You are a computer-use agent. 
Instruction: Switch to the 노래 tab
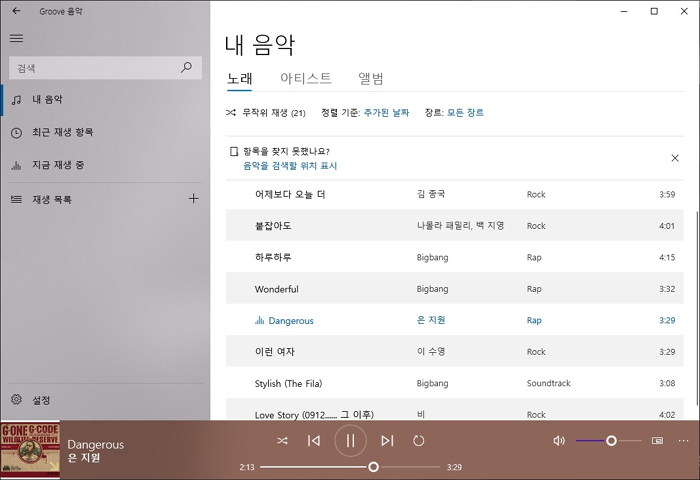point(239,79)
